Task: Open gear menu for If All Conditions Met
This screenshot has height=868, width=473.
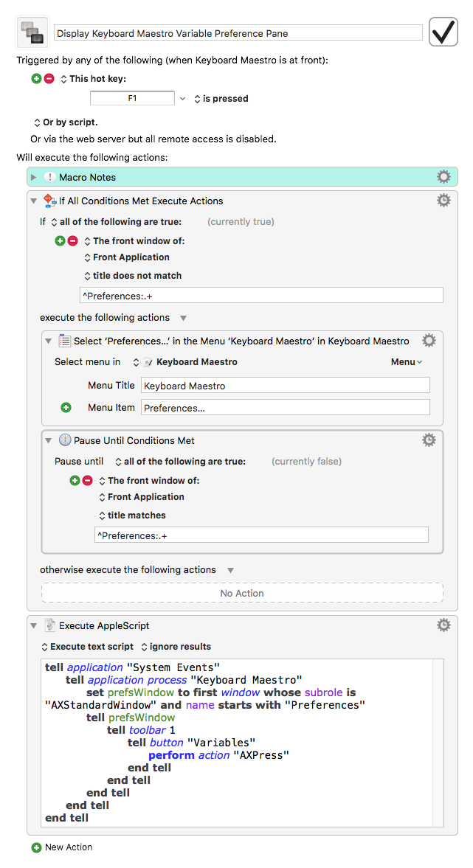Action: [x=443, y=200]
